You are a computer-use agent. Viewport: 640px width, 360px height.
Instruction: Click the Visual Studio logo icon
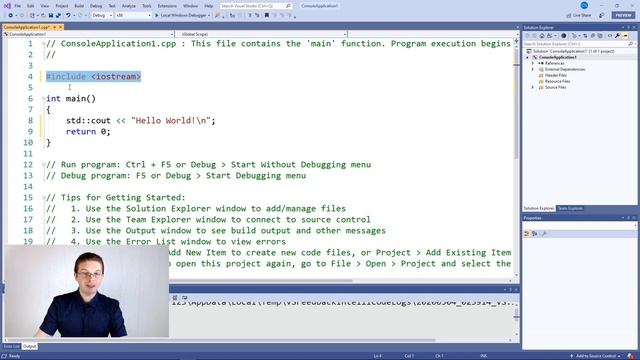(7, 6)
